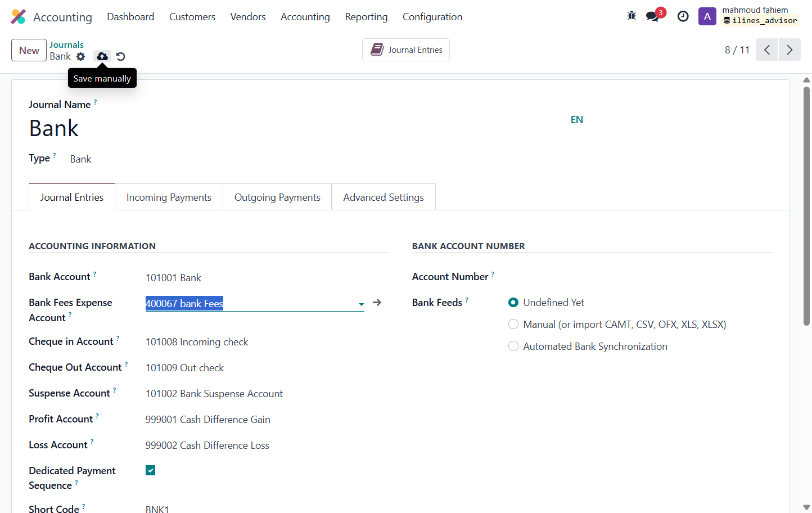Screen dimensions: 812x513
Task: Switch to the Advanced Settings tab
Action: coord(384,197)
